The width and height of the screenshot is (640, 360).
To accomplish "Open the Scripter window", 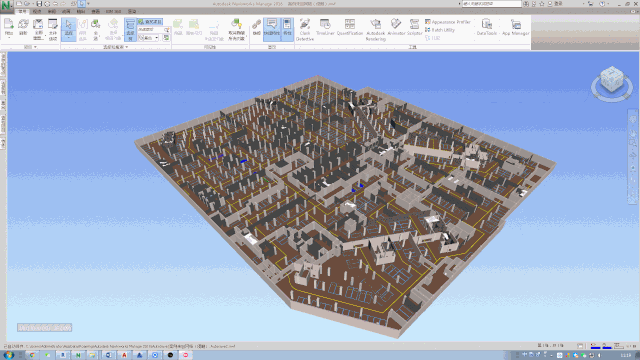I will tap(414, 27).
